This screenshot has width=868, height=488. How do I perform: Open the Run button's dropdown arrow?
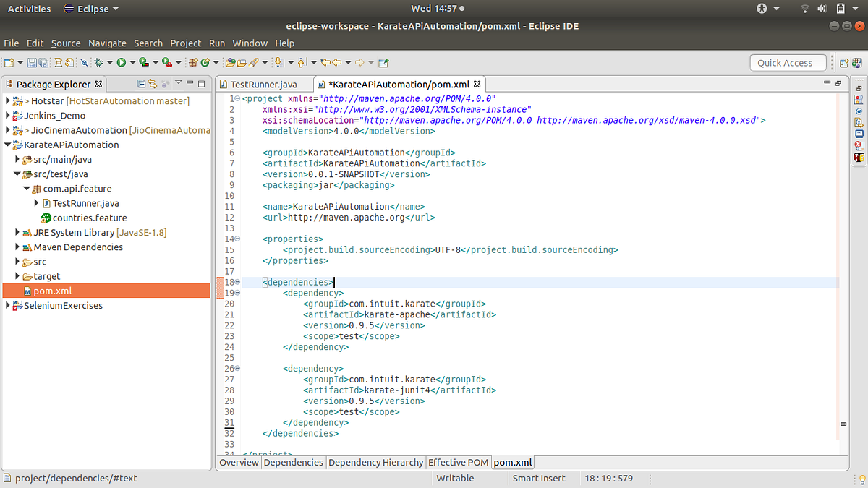tap(133, 62)
